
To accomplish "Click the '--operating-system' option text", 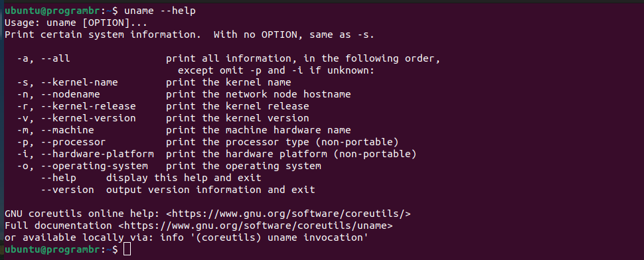I will 94,166.
